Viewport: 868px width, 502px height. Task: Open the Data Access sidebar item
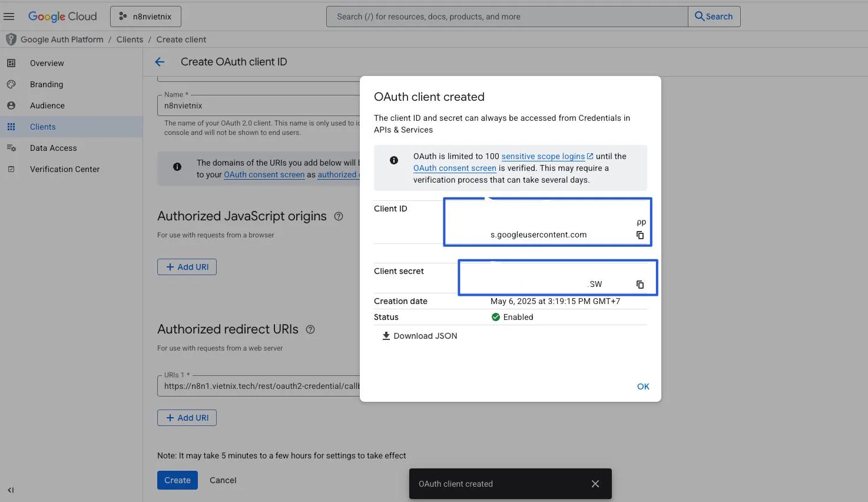(71, 148)
